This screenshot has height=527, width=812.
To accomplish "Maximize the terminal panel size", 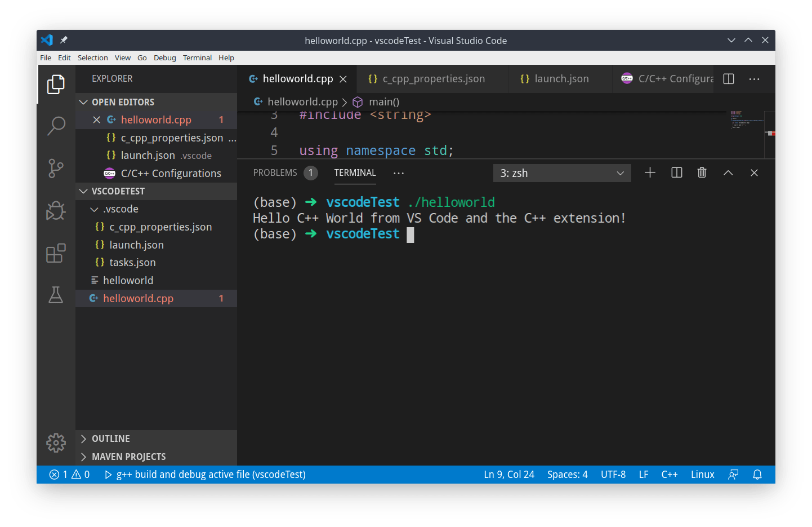I will click(x=728, y=173).
